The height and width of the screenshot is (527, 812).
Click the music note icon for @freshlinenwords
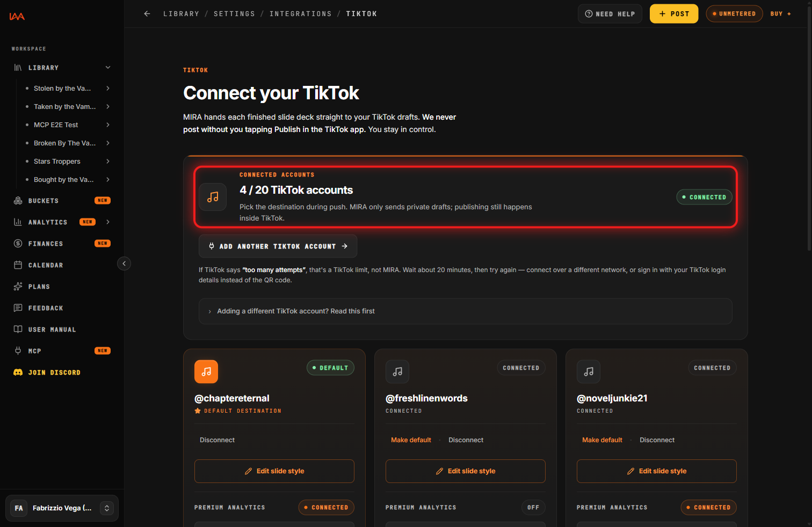click(397, 371)
